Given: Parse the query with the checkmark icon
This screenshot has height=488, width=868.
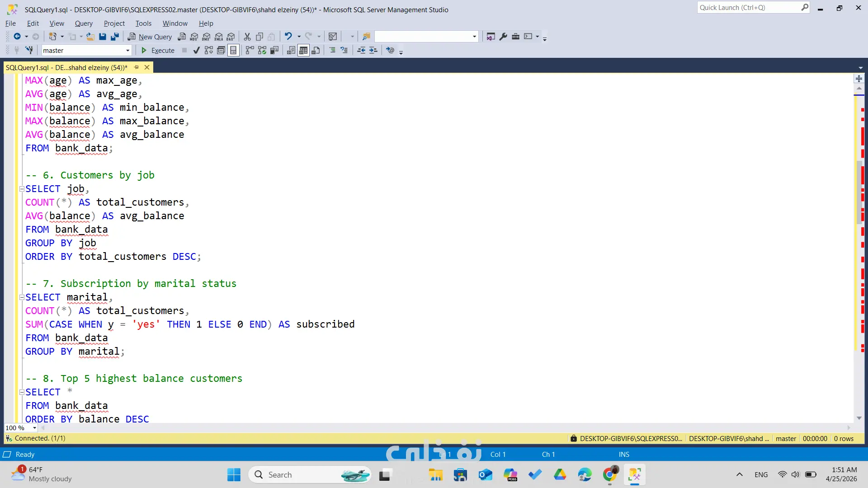Looking at the screenshot, I should [x=196, y=50].
